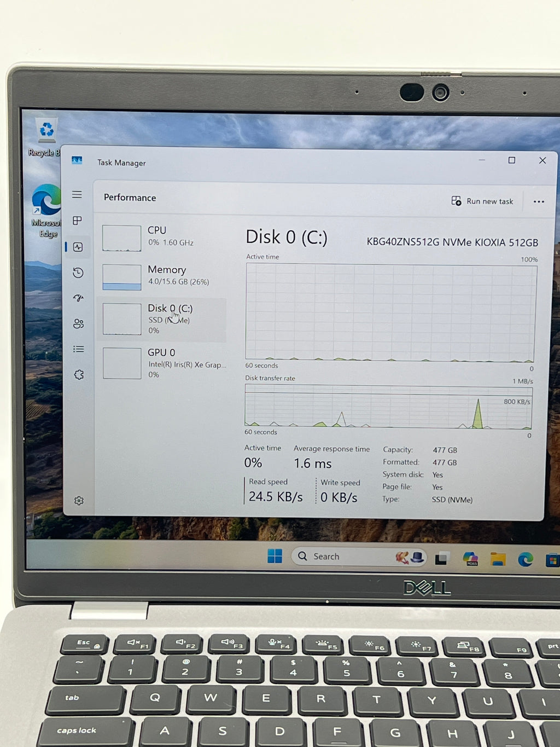
Task: Click the GPU 0 mini graph thumbnail
Action: point(122,363)
